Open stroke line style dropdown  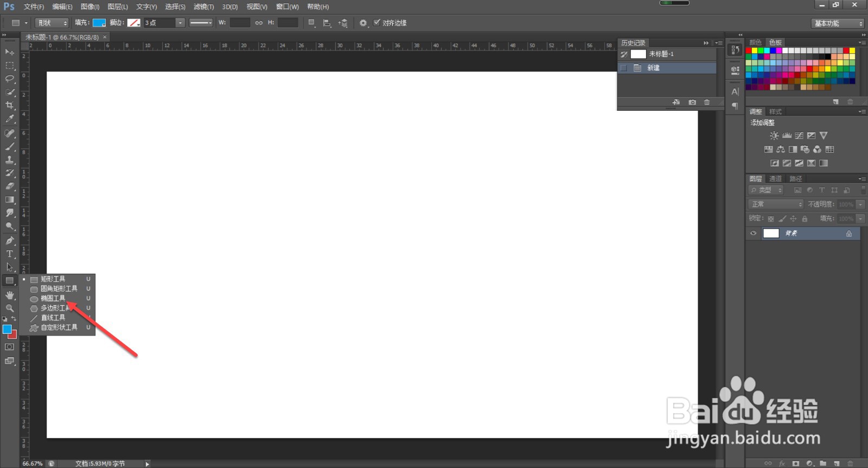pyautogui.click(x=201, y=23)
